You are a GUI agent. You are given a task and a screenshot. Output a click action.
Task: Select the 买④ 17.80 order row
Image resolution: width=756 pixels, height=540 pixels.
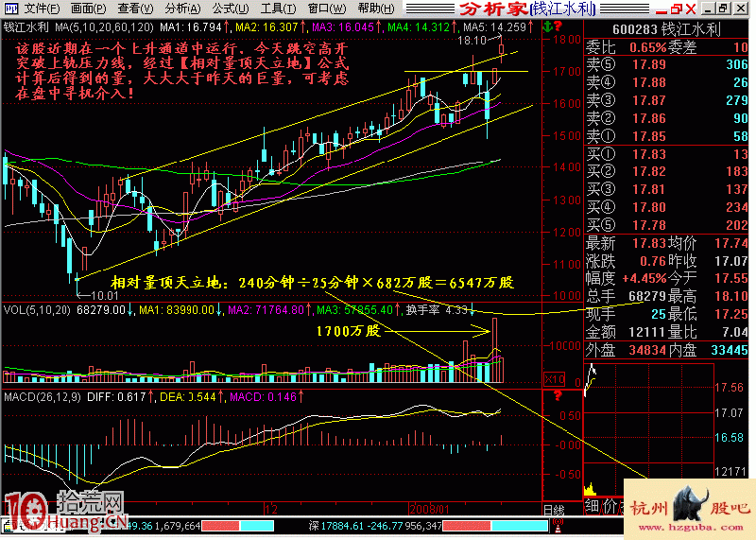(x=666, y=207)
